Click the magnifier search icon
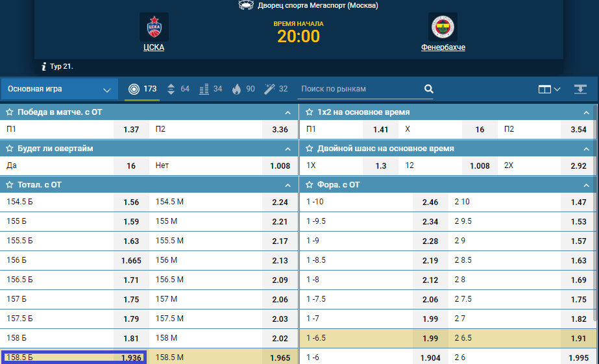The height and width of the screenshot is (364, 599). point(428,89)
